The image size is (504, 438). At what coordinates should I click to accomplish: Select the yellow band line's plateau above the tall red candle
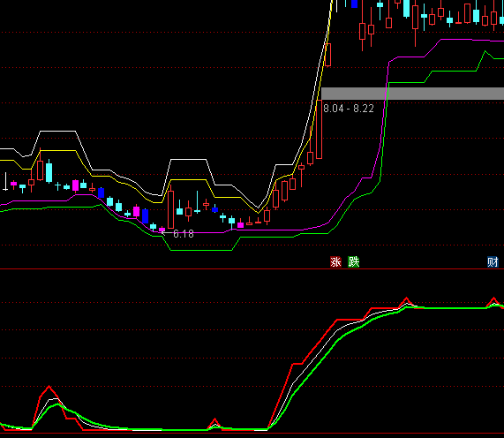point(188,179)
